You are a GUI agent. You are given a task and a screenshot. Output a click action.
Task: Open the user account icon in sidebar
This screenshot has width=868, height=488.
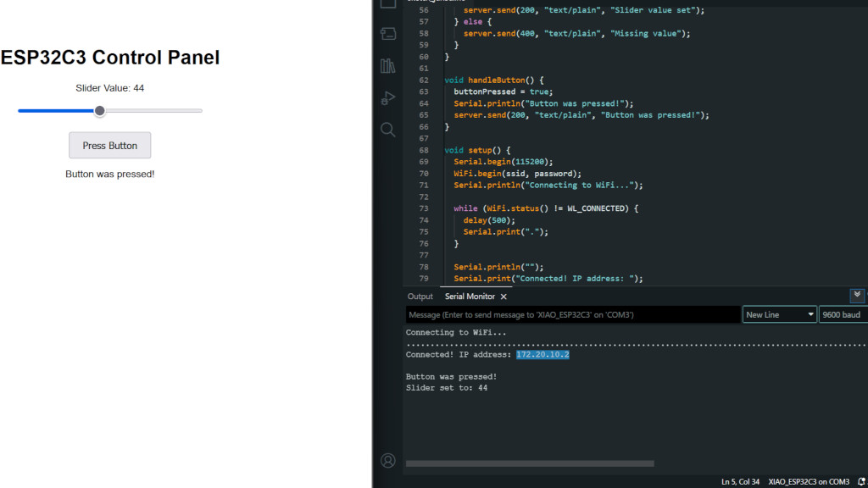[x=388, y=460]
